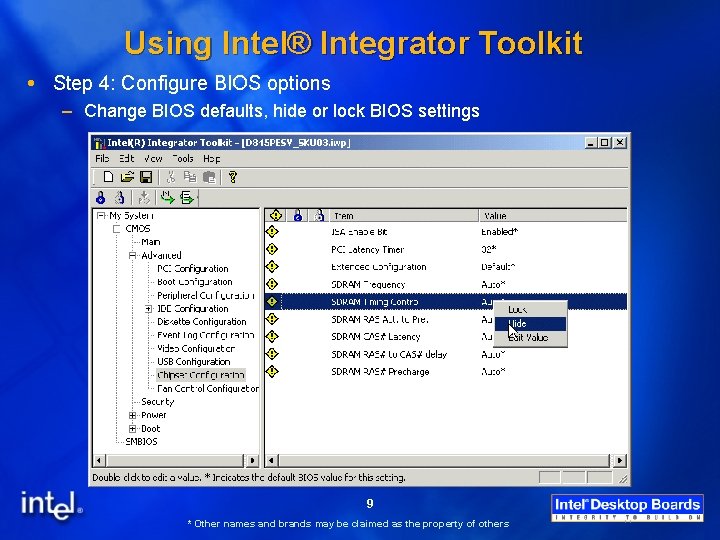Sort by the Value column header
This screenshot has height=540, width=720.
(553, 215)
